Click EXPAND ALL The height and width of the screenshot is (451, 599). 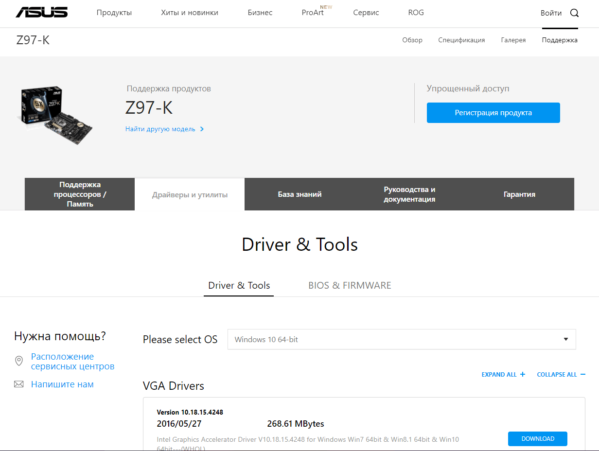point(503,375)
